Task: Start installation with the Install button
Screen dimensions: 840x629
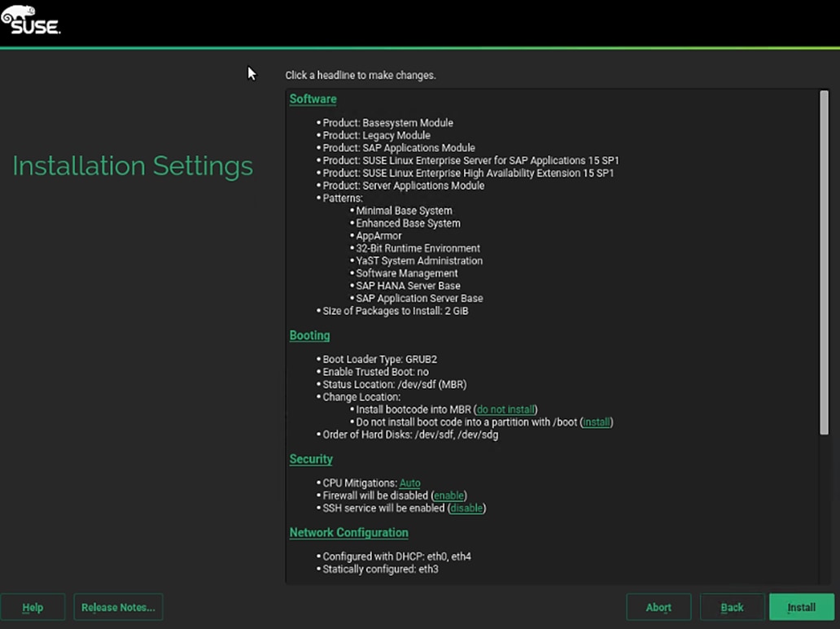Action: [802, 607]
